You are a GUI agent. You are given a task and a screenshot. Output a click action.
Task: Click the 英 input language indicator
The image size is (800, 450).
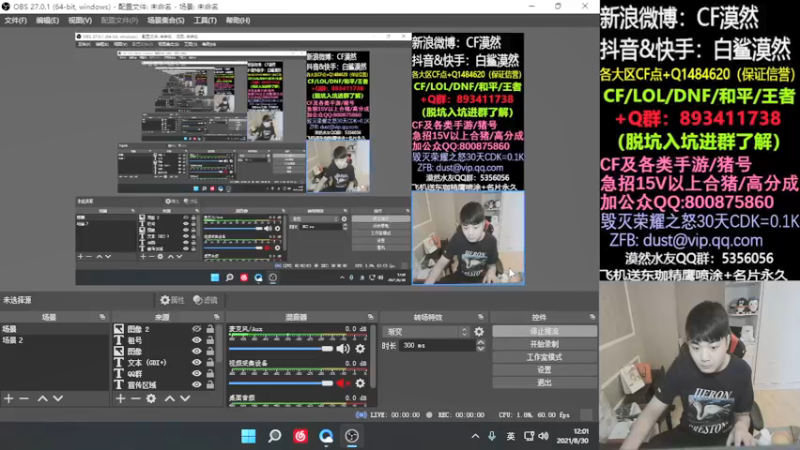pyautogui.click(x=510, y=436)
